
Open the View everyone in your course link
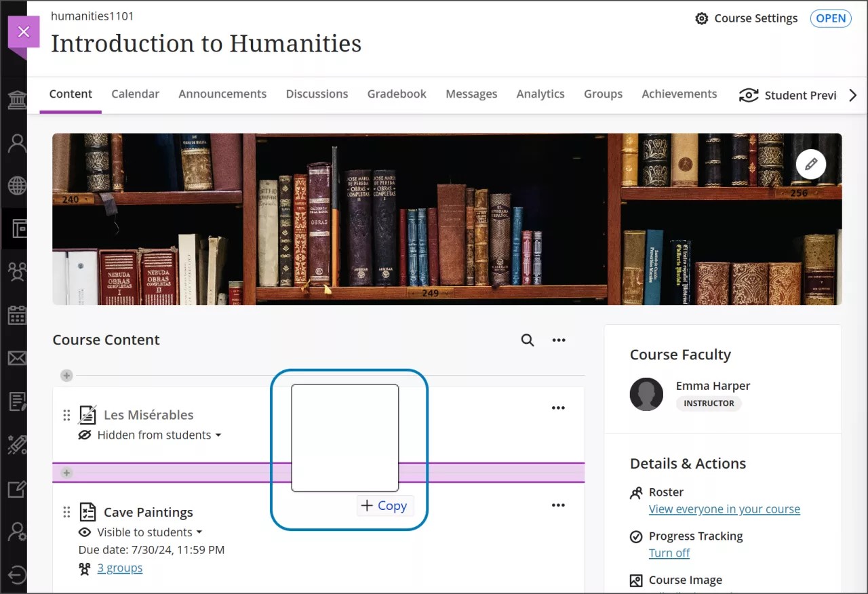tap(724, 509)
